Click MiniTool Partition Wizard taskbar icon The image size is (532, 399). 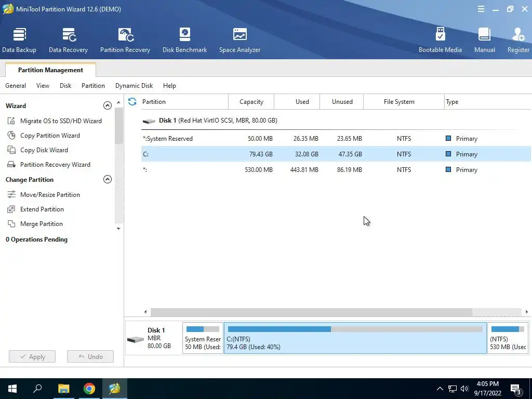tap(115, 389)
